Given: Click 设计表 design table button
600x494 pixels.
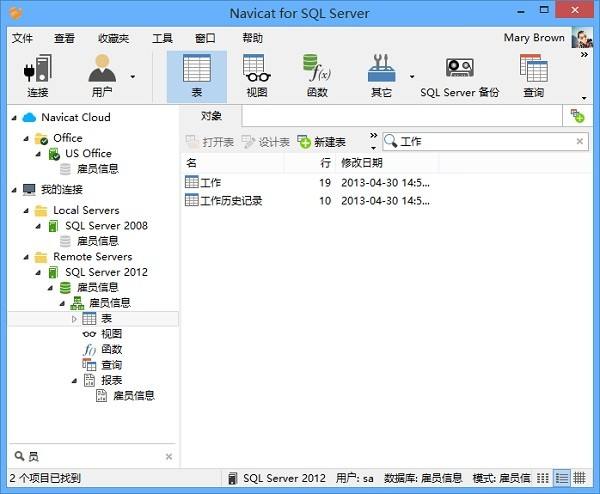Looking at the screenshot, I should (x=265, y=142).
